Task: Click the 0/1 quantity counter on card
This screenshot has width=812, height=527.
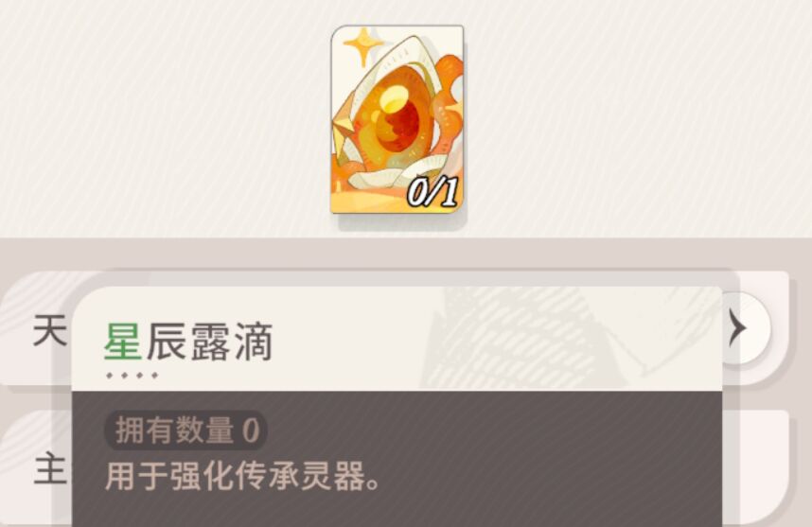Action: pos(432,192)
